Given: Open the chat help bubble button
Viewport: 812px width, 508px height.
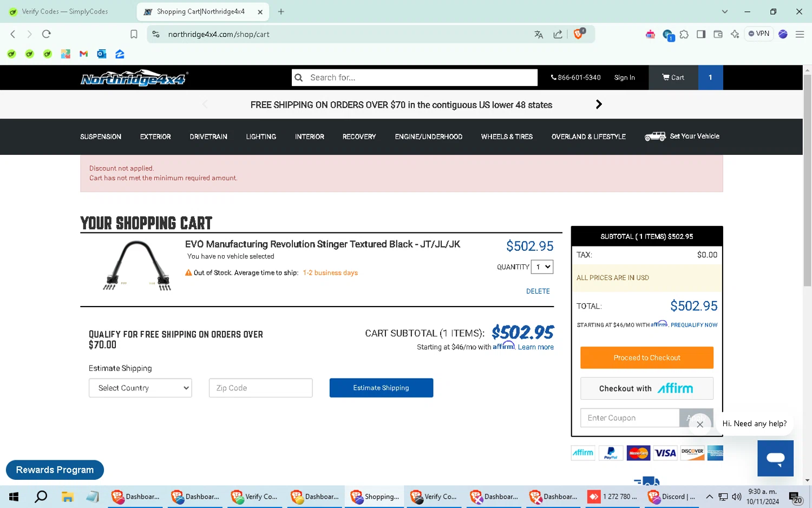Looking at the screenshot, I should [775, 458].
